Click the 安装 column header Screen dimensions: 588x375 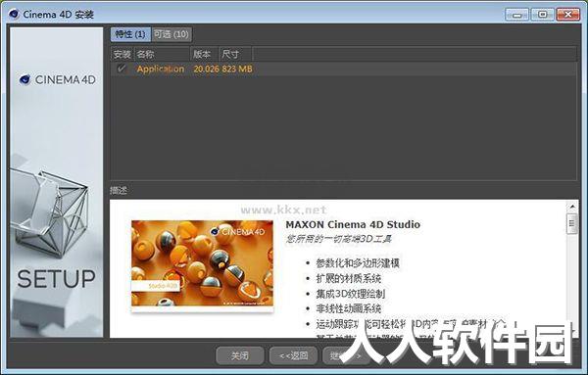pyautogui.click(x=122, y=54)
